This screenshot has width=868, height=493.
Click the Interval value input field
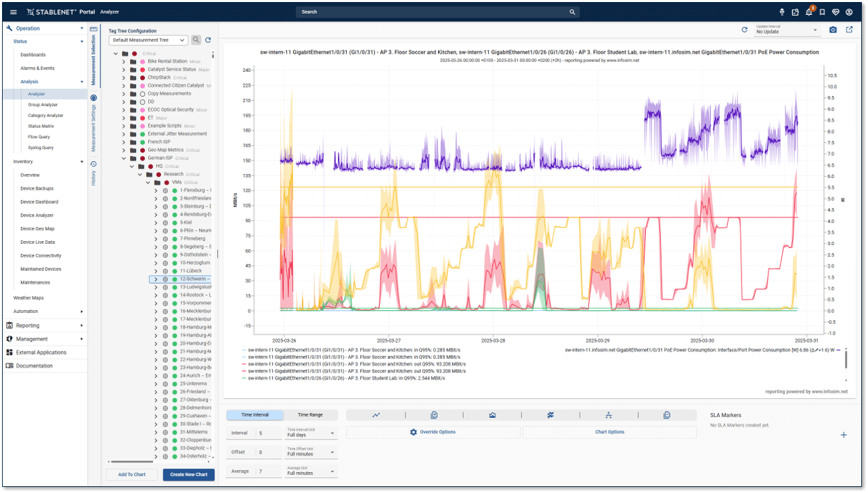tap(266, 433)
